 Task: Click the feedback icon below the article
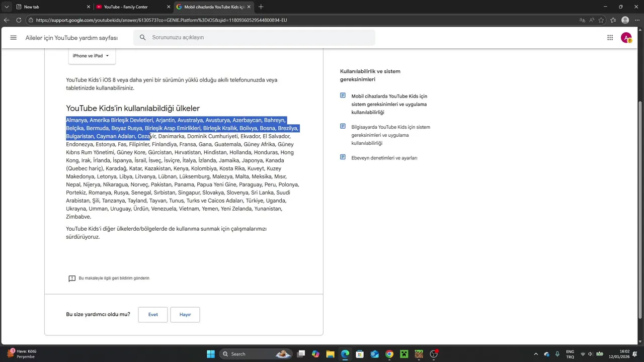pos(72,279)
